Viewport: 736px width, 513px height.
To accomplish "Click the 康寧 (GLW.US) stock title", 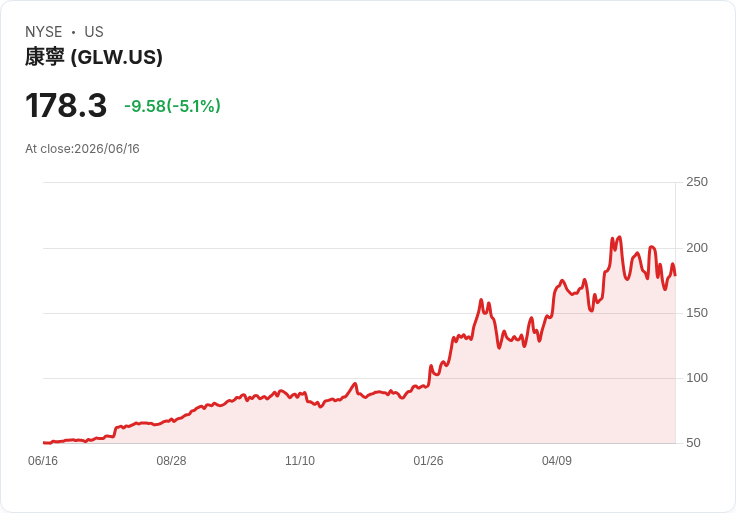I will (93, 57).
